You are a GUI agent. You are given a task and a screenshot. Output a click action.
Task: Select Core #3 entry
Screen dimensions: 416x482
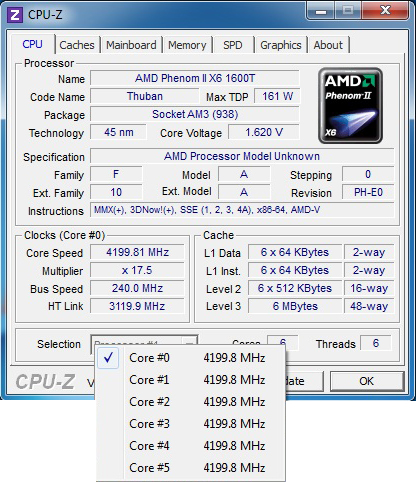tap(191, 424)
